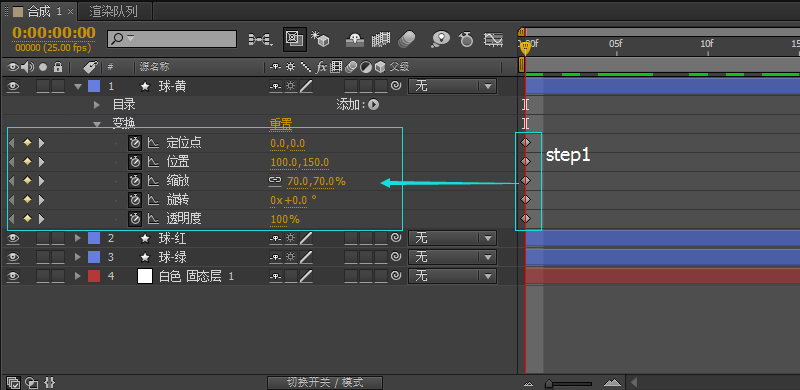Open the Graph Editor icon

(493, 39)
